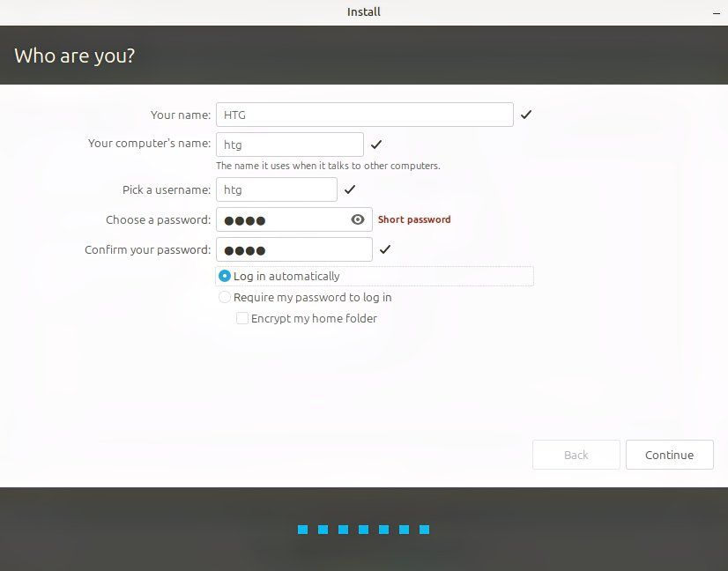The height and width of the screenshot is (571, 728).
Task: Click the Who are you? header
Action: [74, 55]
